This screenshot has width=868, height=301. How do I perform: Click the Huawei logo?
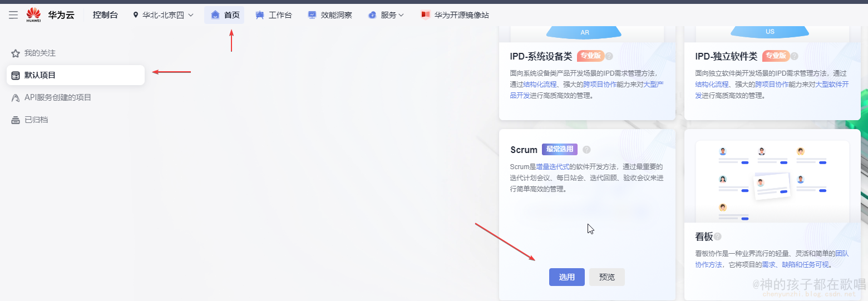click(x=33, y=15)
